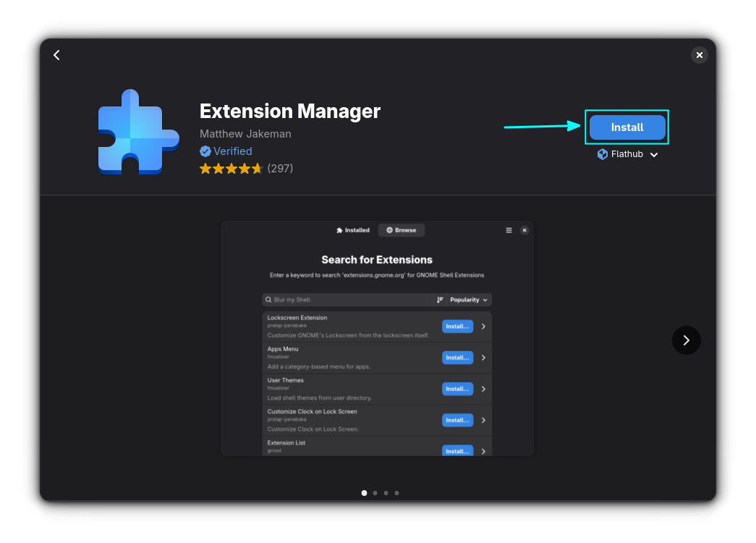The width and height of the screenshot is (756, 543).
Task: Click the Extension Manager puzzle-piece app icon
Action: coord(137,132)
